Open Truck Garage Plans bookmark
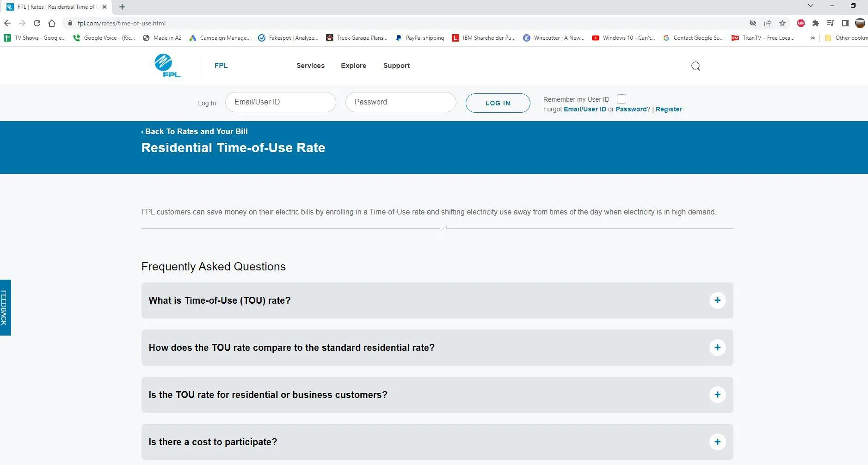The width and height of the screenshot is (868, 465). point(357,38)
